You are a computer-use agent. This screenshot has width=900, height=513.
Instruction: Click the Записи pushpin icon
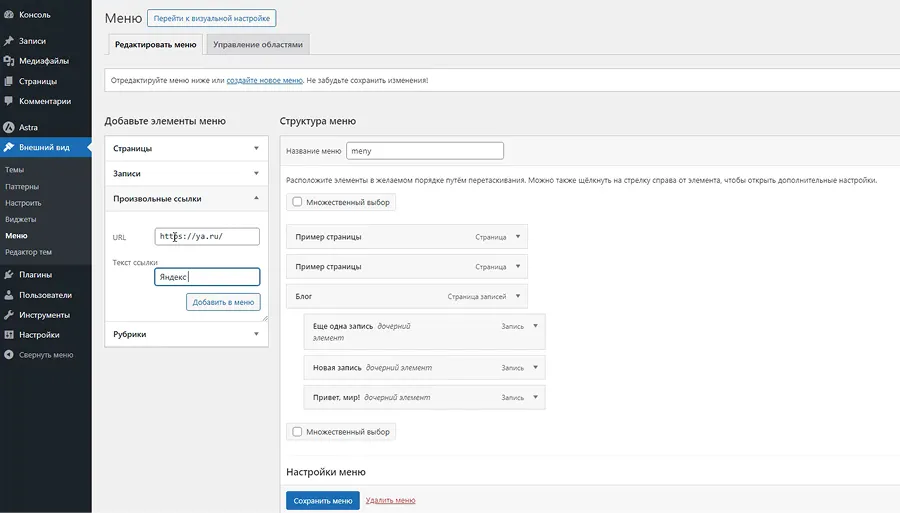coord(9,41)
